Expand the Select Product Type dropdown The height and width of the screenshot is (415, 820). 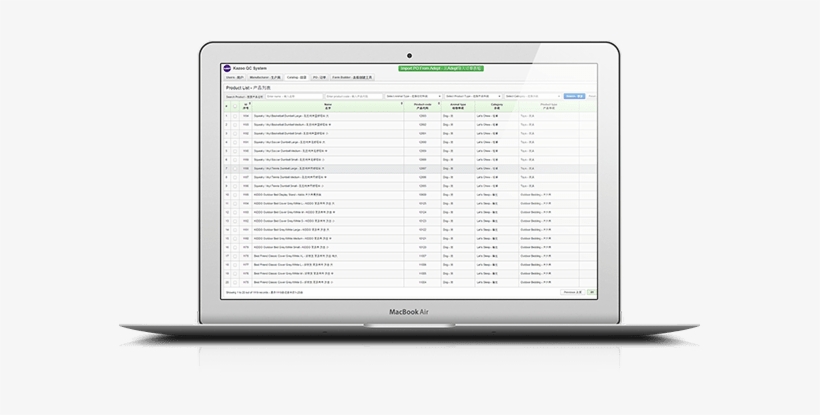(x=473, y=97)
